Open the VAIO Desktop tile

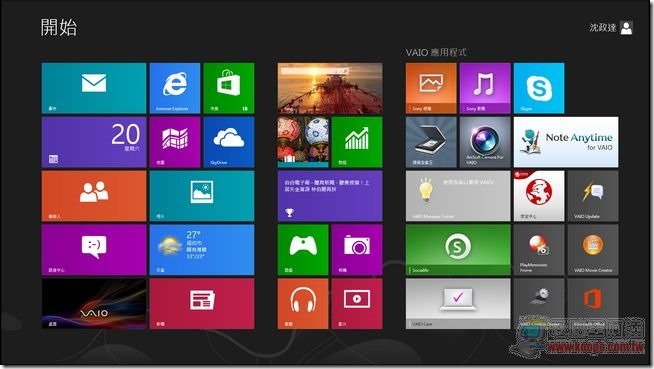click(94, 304)
